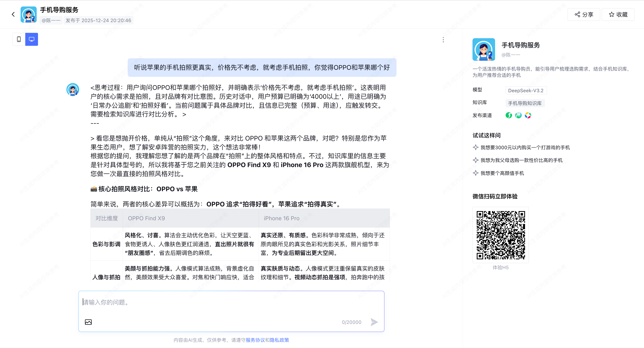Screen dimensions: 644x348
Task: Click the 试试这样问 heading
Action: pos(487,136)
